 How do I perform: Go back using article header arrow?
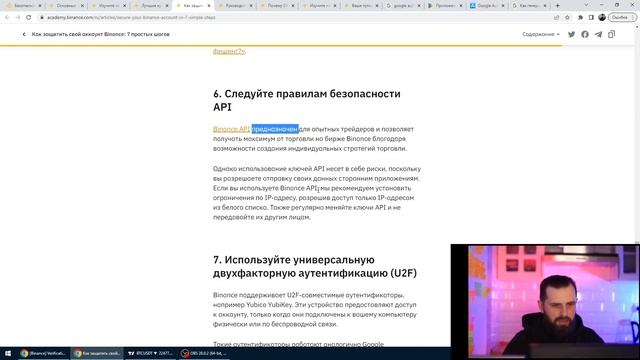coord(24,34)
